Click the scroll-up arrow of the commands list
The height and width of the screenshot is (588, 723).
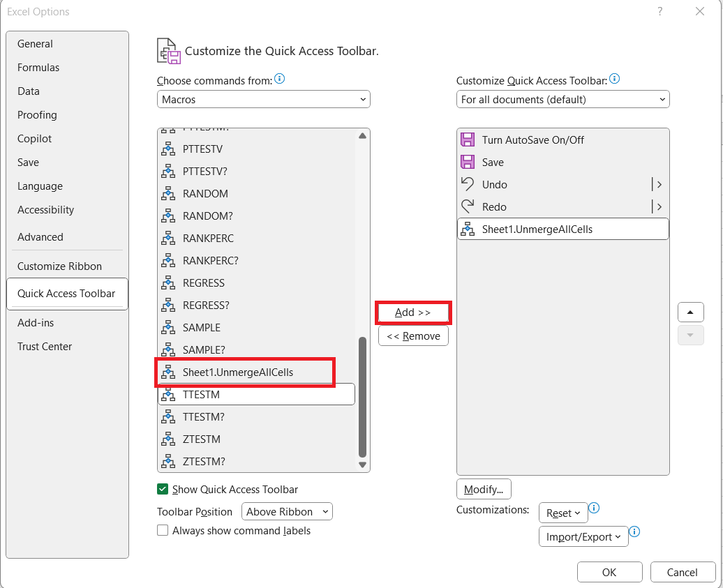click(x=362, y=136)
